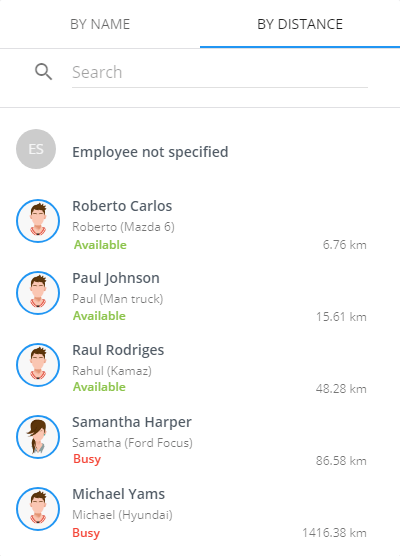Viewport: 400px width, 556px height.
Task: Click the Roberto (Mazda 6) vehicle label
Action: 123,227
